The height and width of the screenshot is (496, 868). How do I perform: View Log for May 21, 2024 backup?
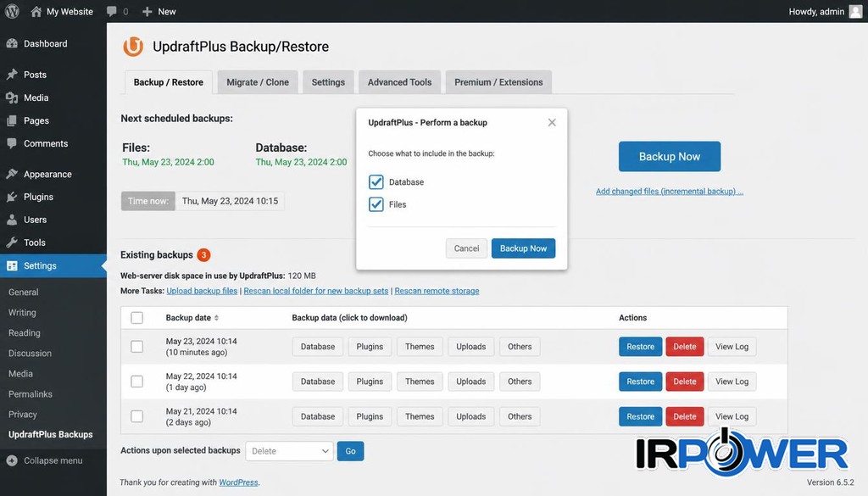pos(732,416)
